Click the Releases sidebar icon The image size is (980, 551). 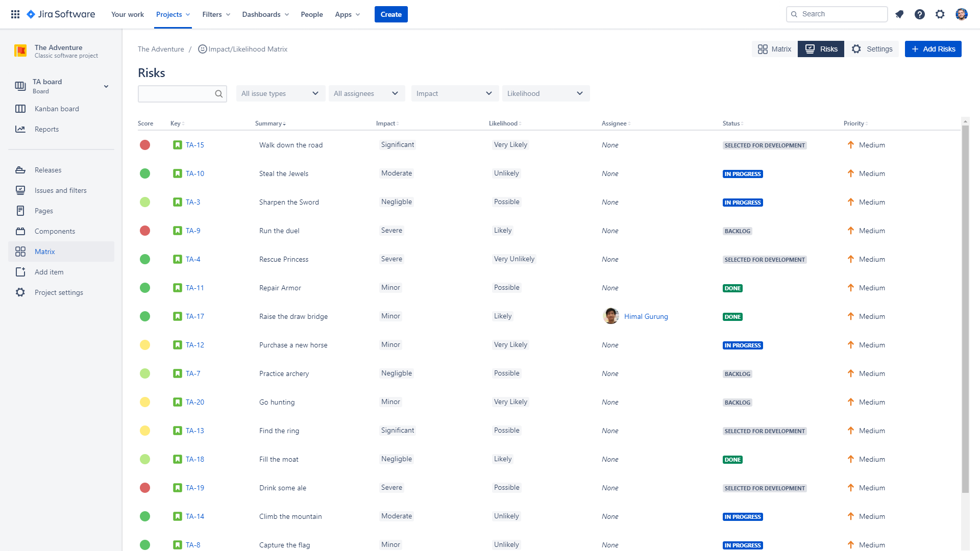(x=20, y=170)
